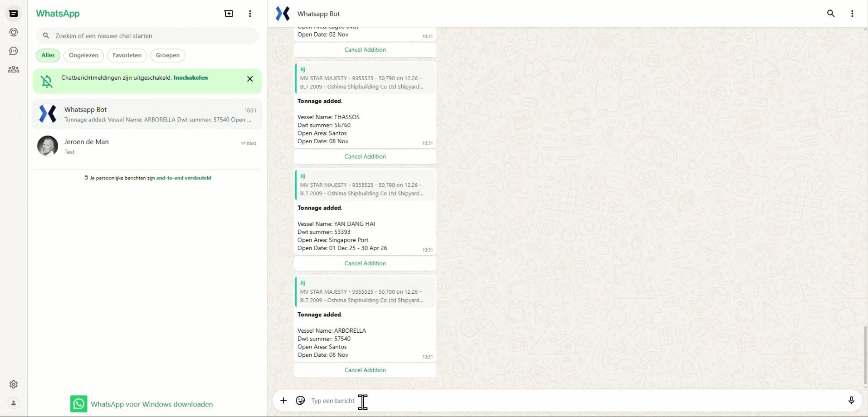Viewport: 868px width, 417px height.
Task: Open the Channels icon in the sidebar
Action: [x=14, y=51]
